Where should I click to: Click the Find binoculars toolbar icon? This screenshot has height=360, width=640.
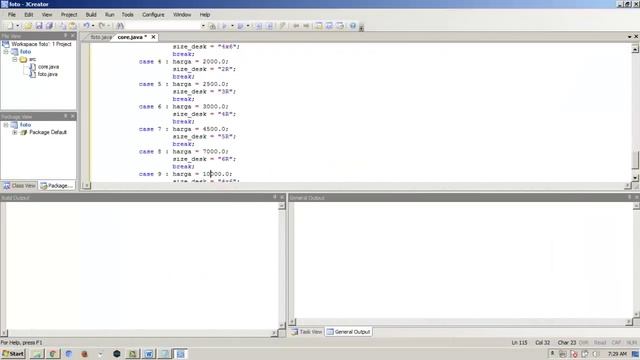120,26
